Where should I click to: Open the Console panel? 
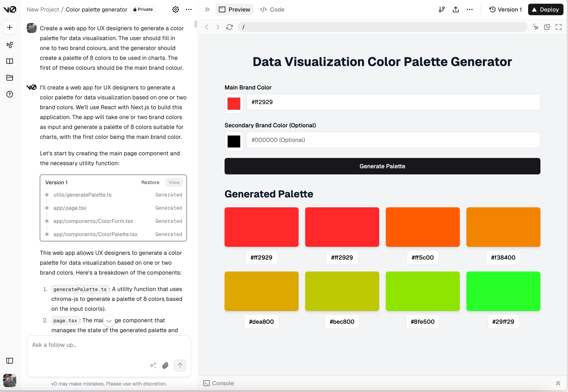219,383
